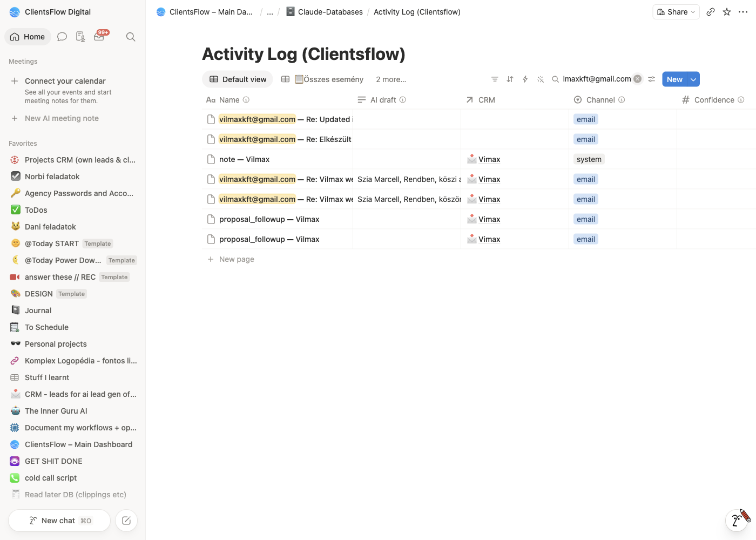Expand the dropdown arrow next to New
This screenshot has width=756, height=540.
click(x=693, y=79)
